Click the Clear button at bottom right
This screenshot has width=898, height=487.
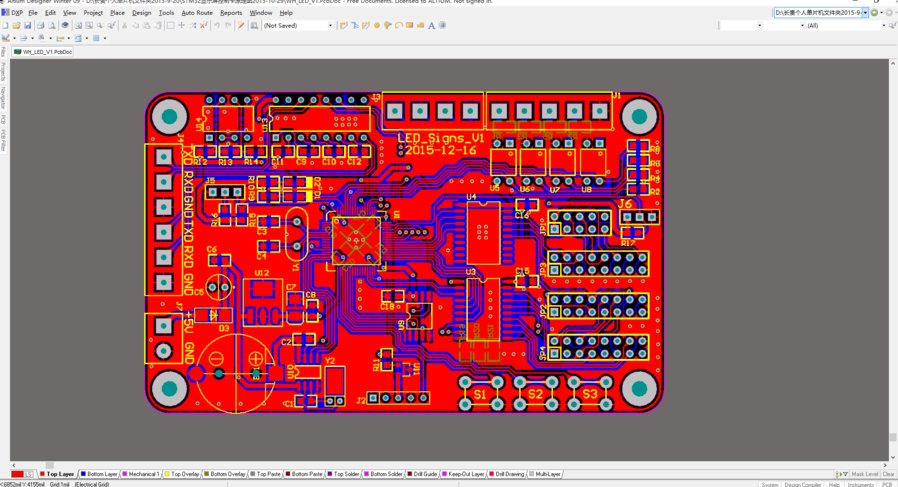tap(889, 474)
